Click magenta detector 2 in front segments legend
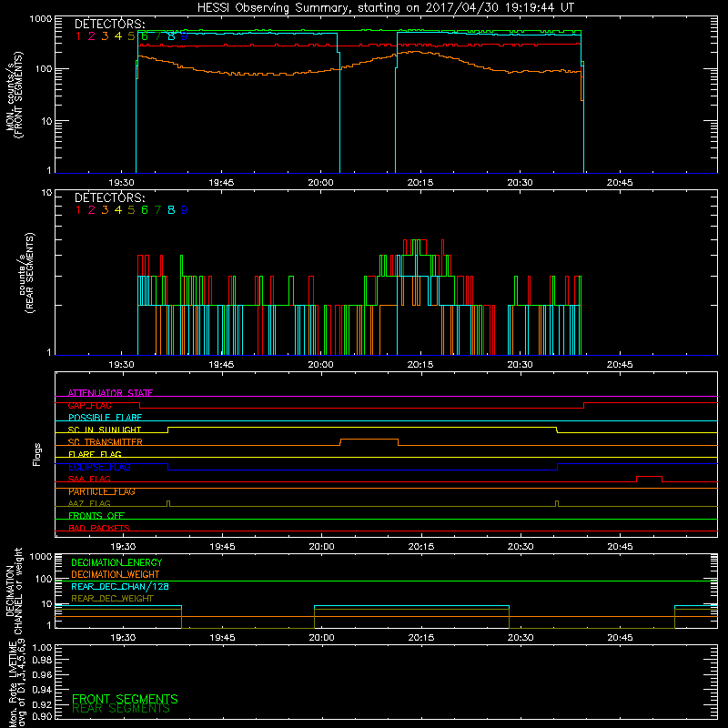Image resolution: width=728 pixels, height=728 pixels. tap(92, 36)
